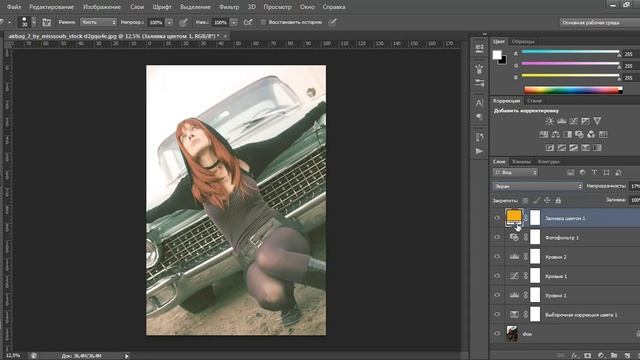Image resolution: width=640 pixels, height=360 pixels.
Task: Lock all layer attributes (padlock icon)
Action: click(x=558, y=200)
